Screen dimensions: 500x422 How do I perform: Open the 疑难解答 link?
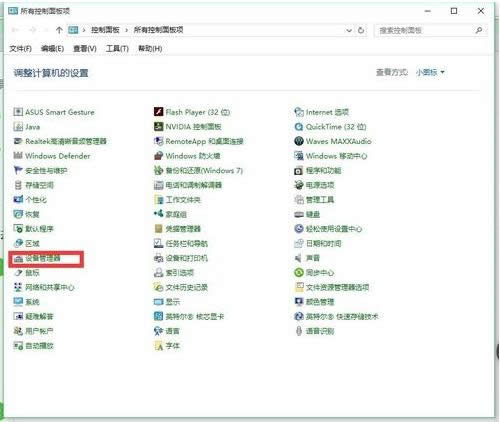point(39,316)
